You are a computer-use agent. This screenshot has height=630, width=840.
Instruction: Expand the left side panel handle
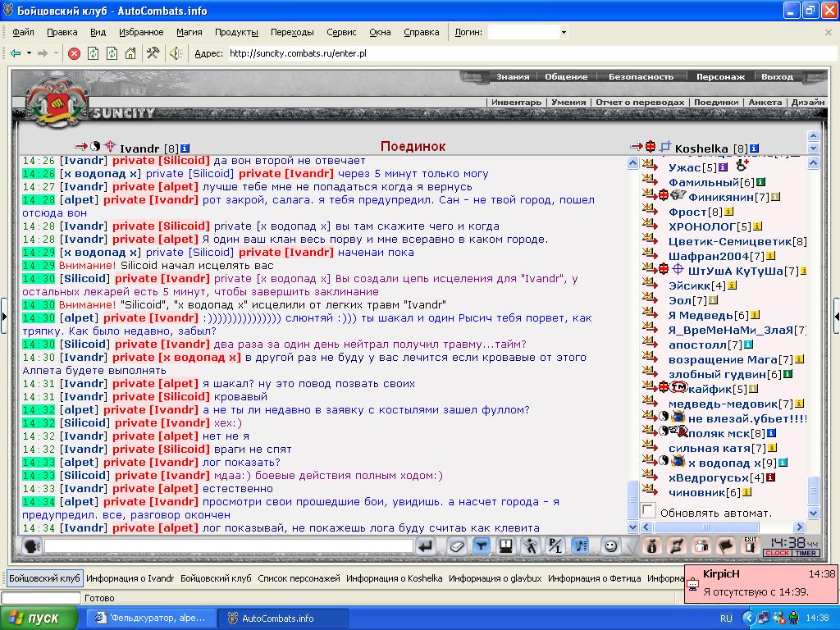pos(4,316)
